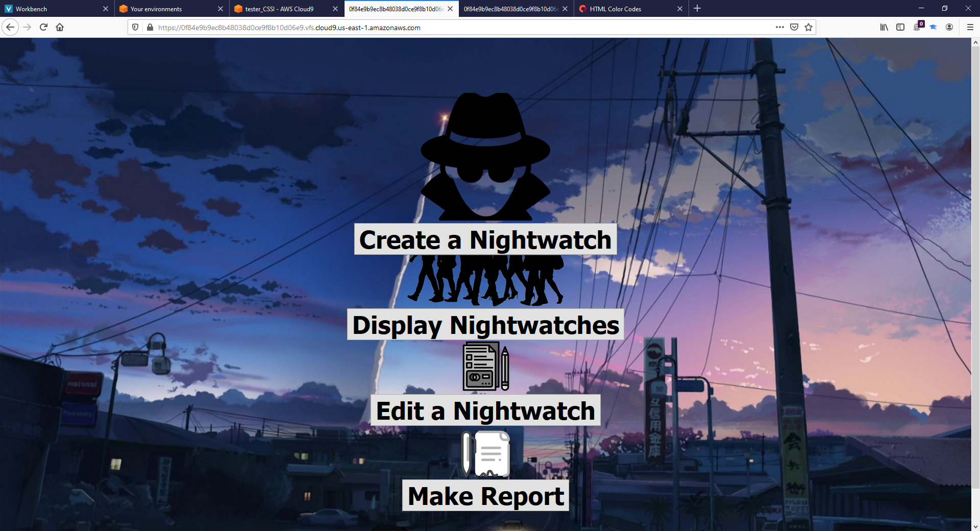The height and width of the screenshot is (531, 980).
Task: Click the browser Back arrow button
Action: pyautogui.click(x=10, y=27)
